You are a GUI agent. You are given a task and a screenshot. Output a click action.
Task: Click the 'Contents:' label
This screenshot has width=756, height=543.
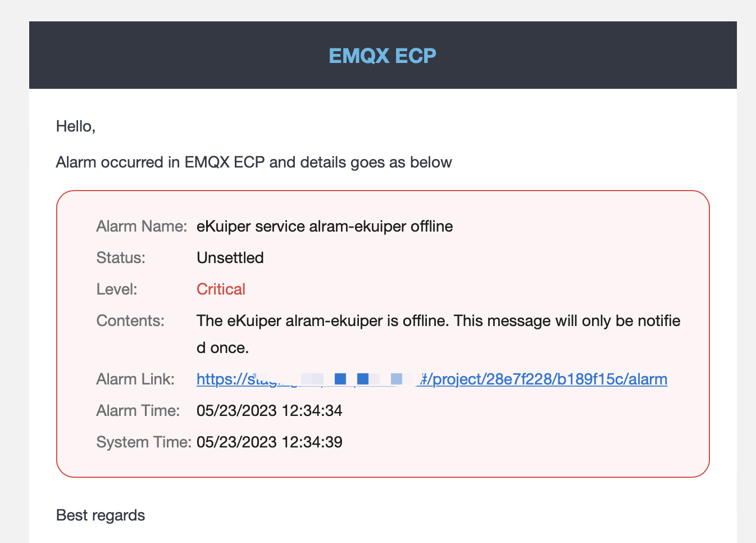click(130, 321)
